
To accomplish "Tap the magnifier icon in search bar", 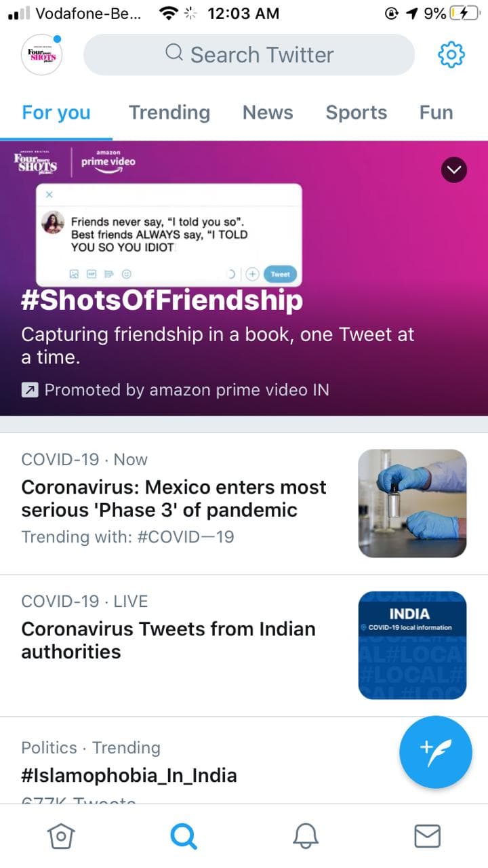I will (174, 54).
